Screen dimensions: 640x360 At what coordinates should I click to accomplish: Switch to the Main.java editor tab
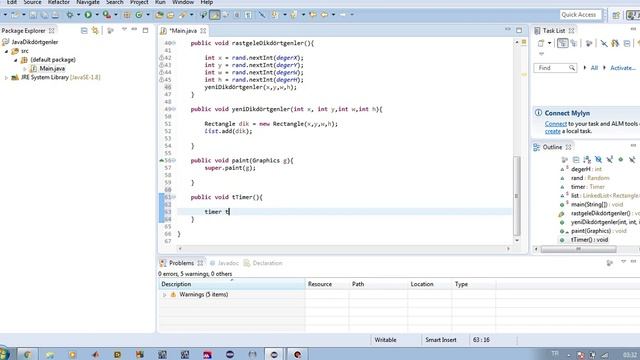183,31
